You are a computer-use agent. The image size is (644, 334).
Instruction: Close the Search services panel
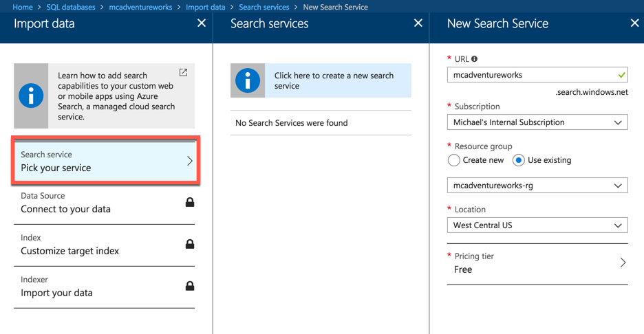(x=418, y=23)
